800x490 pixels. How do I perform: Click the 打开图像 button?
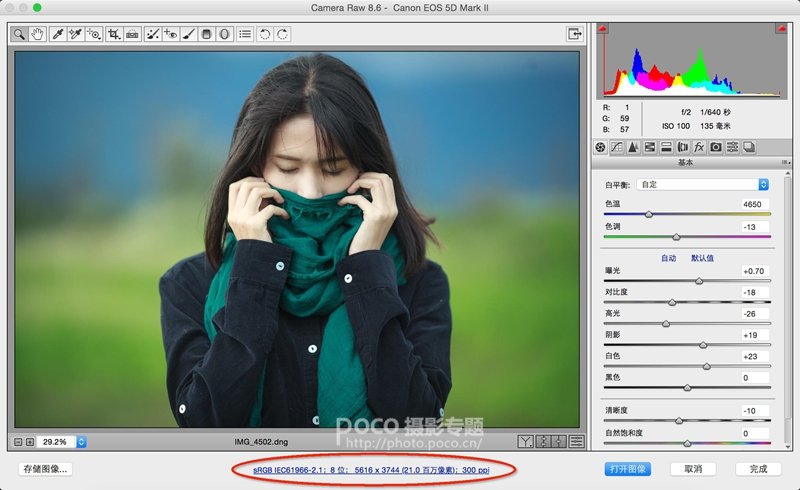point(628,468)
